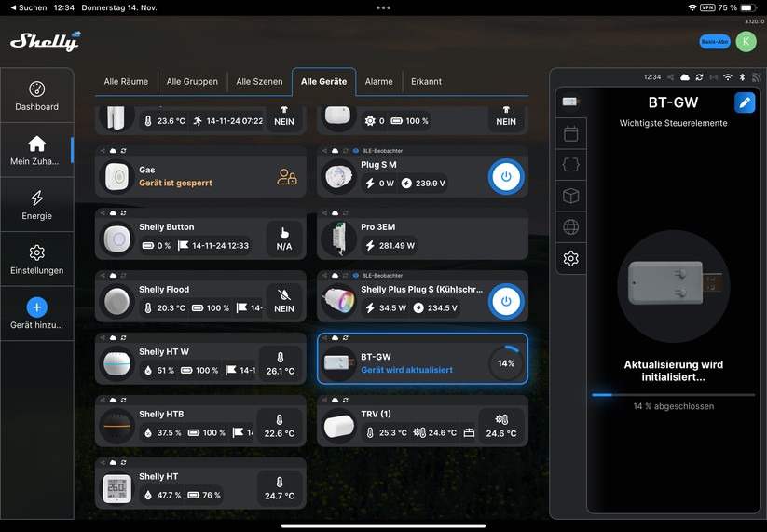
Task: Click Shelly HTB temperature tile 22.6 °C
Action: [280, 426]
